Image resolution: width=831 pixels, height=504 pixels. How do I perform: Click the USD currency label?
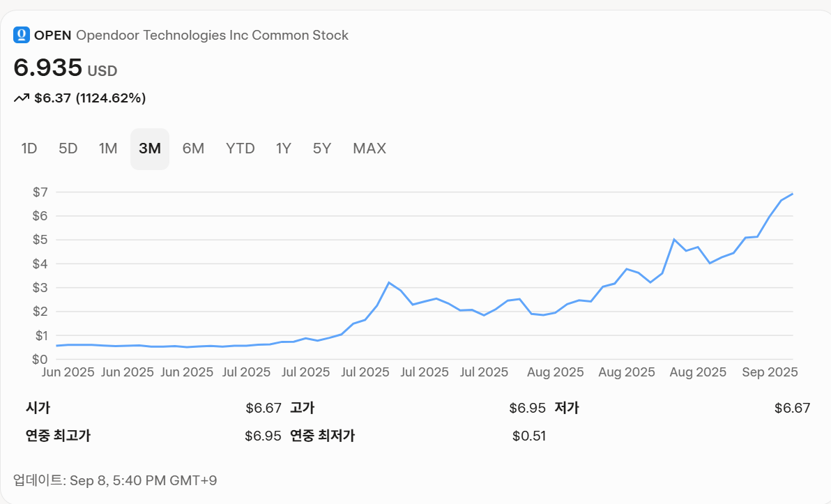click(x=102, y=71)
